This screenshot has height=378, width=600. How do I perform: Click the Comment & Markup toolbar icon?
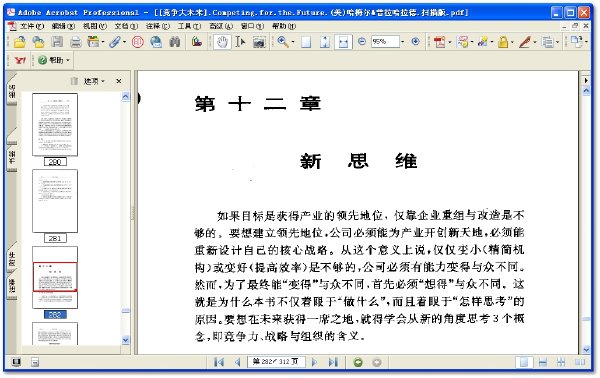coord(463,42)
